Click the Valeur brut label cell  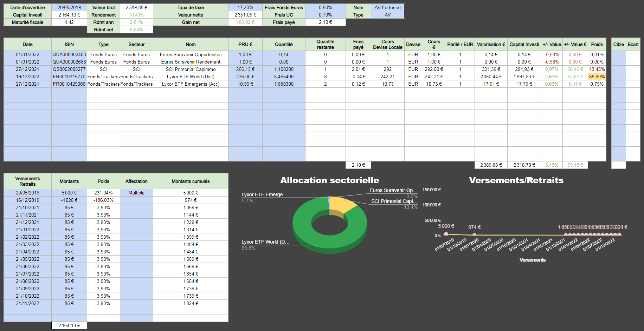click(103, 7)
